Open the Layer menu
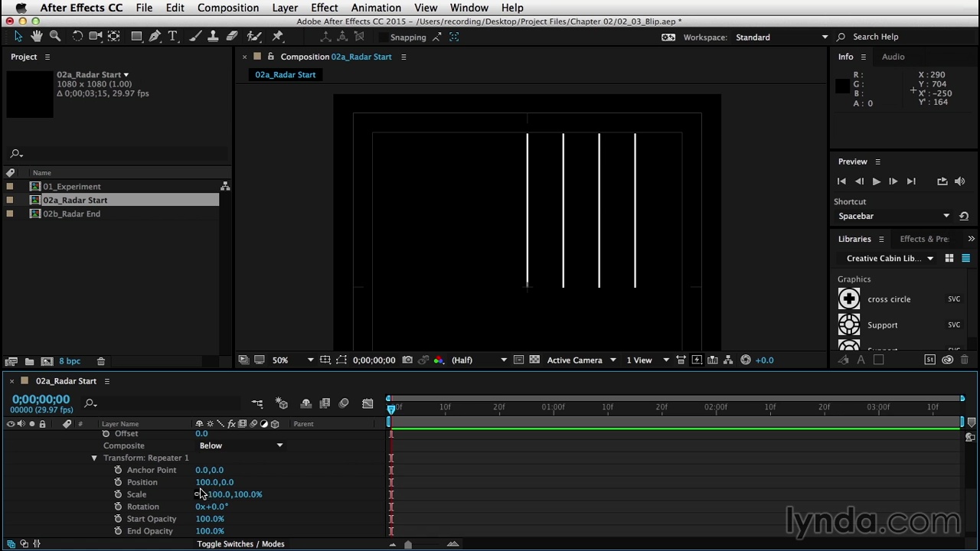Viewport: 980px width, 551px height. tap(285, 8)
